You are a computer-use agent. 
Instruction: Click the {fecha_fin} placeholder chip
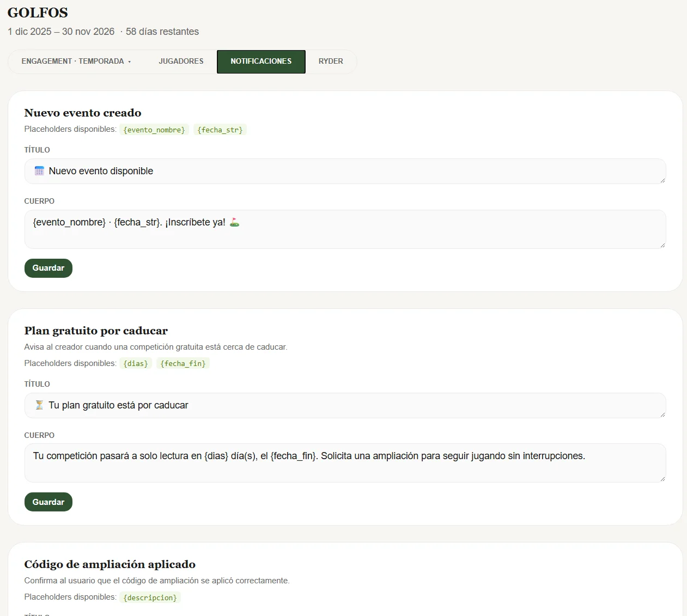[x=183, y=363]
